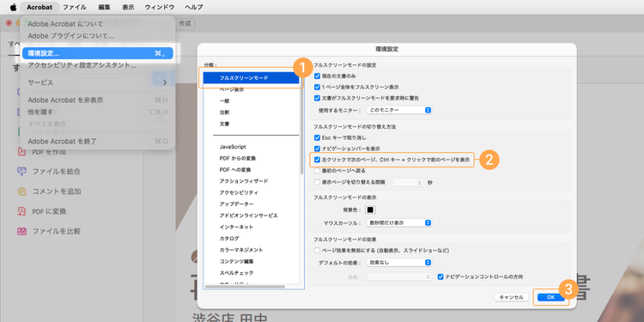The image size is (644, 322).
Task: Click the ファイルを結合 (combine files) icon
Action: pyautogui.click(x=21, y=171)
